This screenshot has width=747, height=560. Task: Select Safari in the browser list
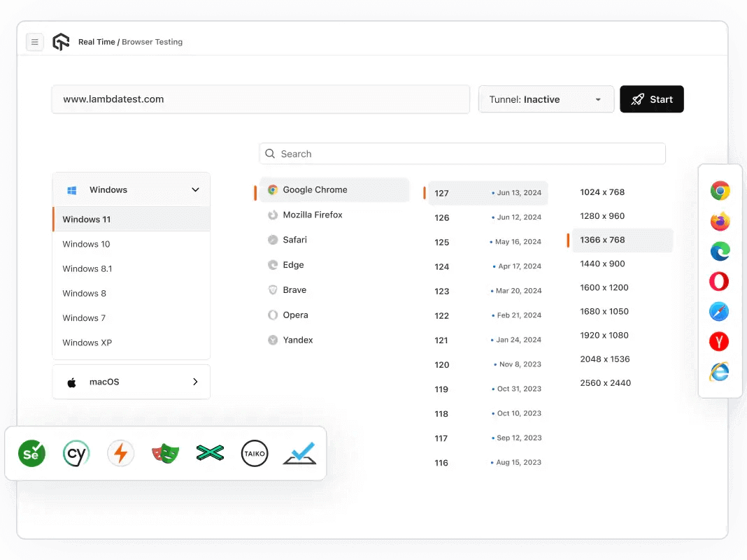[293, 240]
